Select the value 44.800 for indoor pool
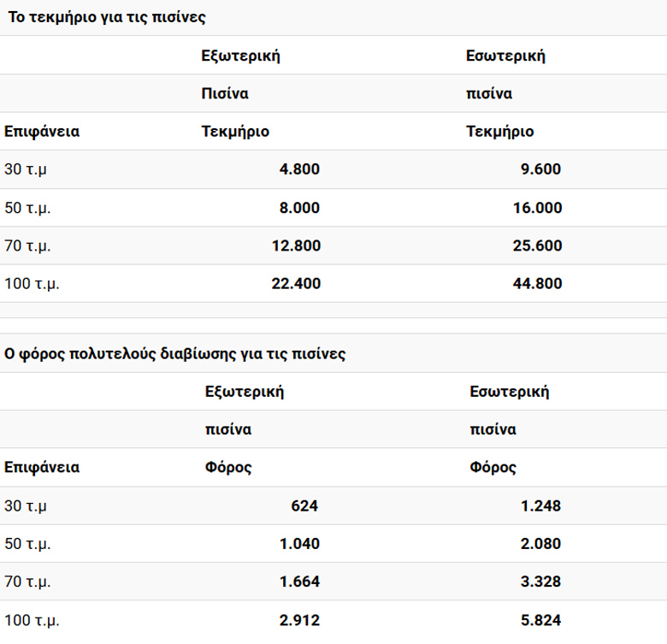The image size is (667, 644). 537,284
